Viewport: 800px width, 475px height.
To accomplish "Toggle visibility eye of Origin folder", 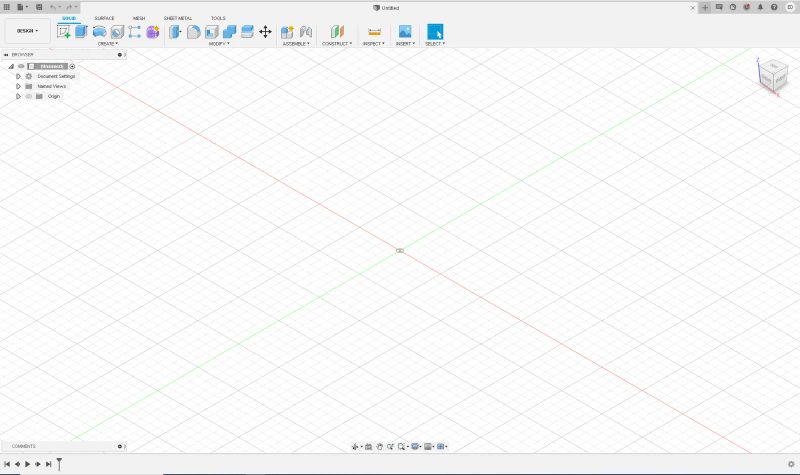I will 29,96.
